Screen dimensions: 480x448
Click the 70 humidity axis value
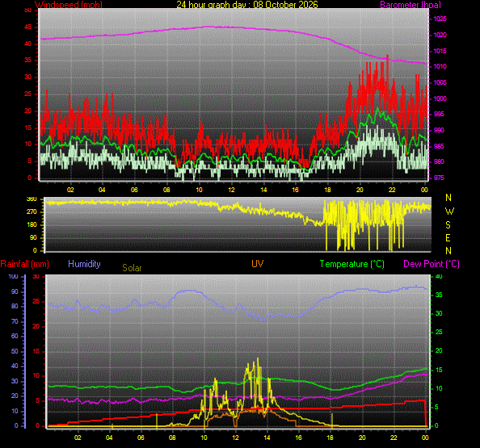[x=15, y=322]
